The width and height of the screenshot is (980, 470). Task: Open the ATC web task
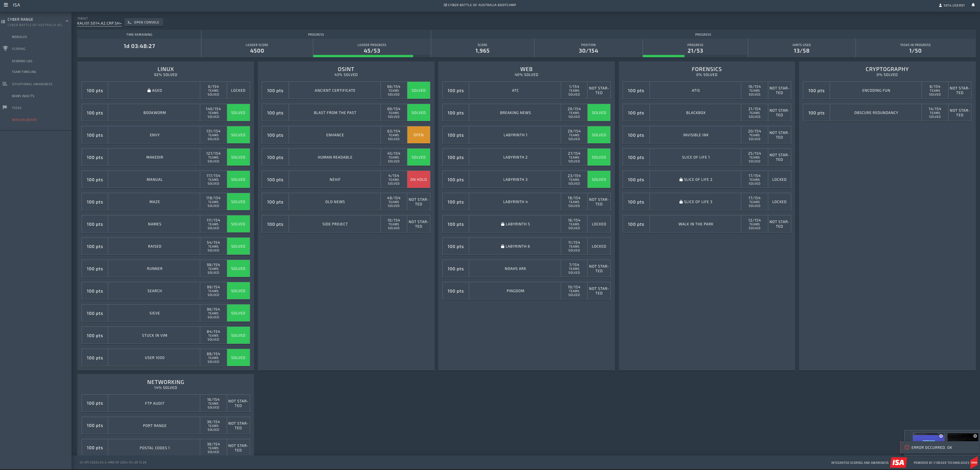[526, 91]
